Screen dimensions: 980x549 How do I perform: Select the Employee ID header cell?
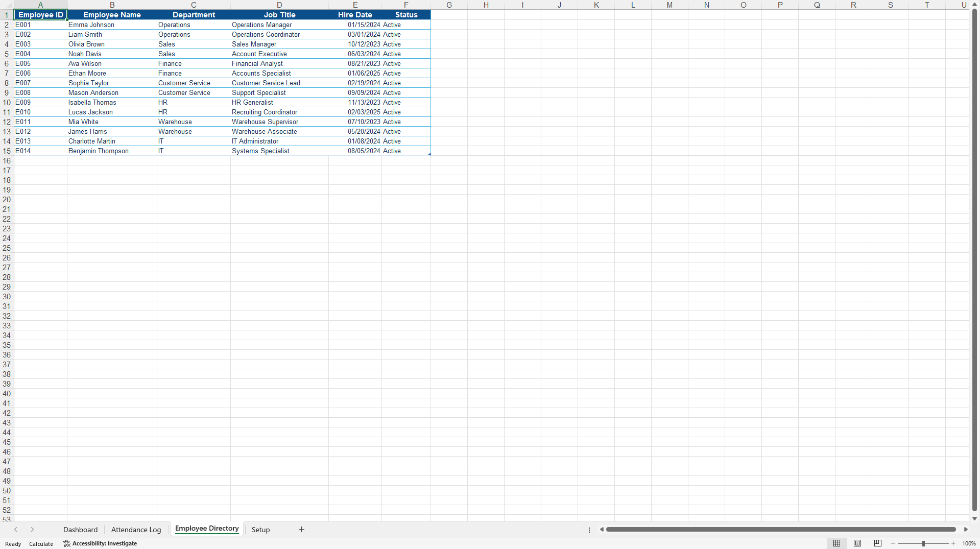[x=40, y=15]
